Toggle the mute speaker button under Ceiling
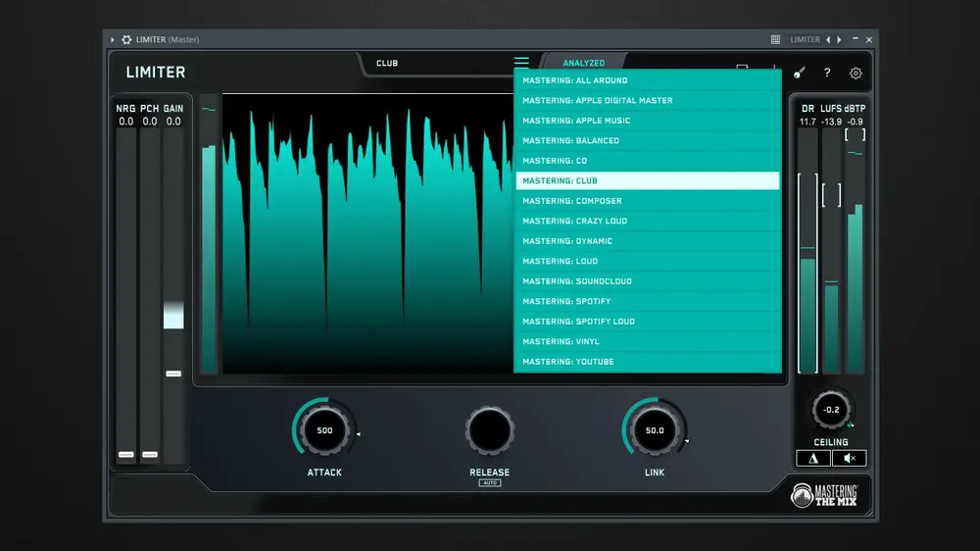Viewport: 980px width, 551px height. 850,459
